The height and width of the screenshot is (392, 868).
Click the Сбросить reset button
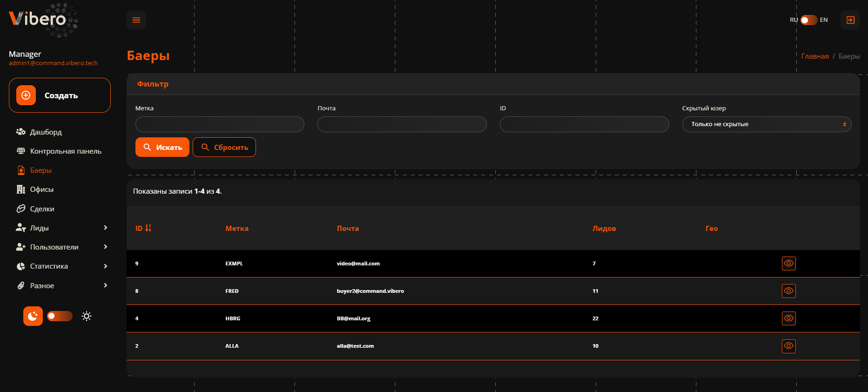pyautogui.click(x=224, y=147)
